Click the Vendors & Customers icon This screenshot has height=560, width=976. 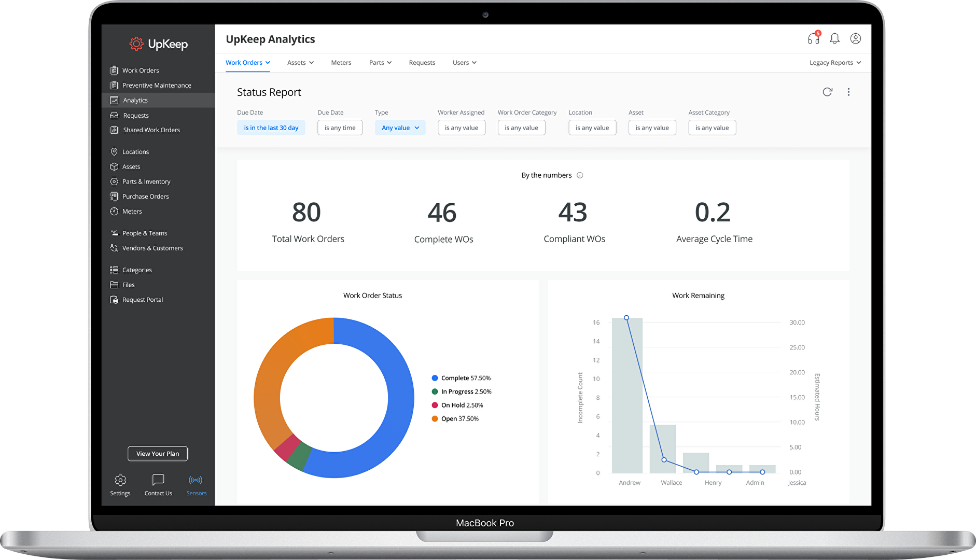click(114, 248)
